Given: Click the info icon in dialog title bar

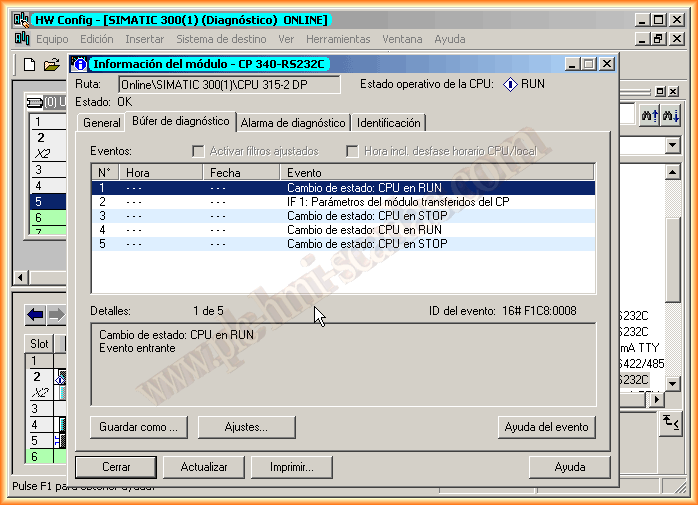Looking at the screenshot, I should [x=80, y=64].
